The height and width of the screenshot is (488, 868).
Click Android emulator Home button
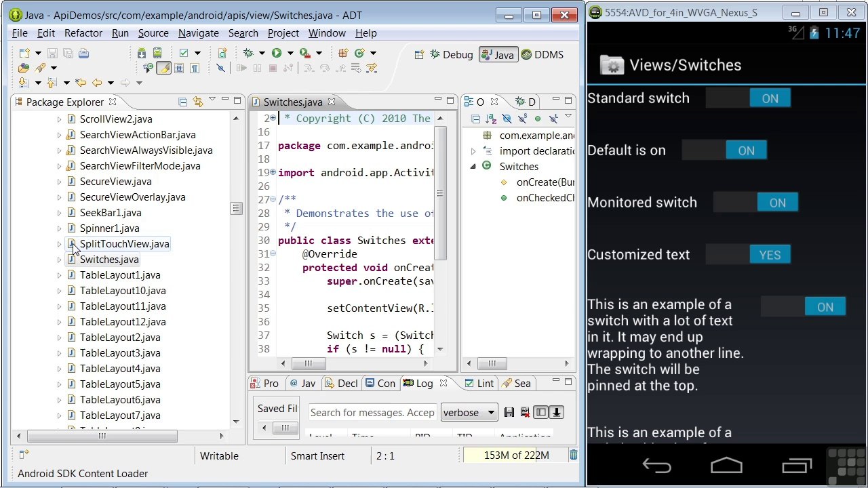726,465
